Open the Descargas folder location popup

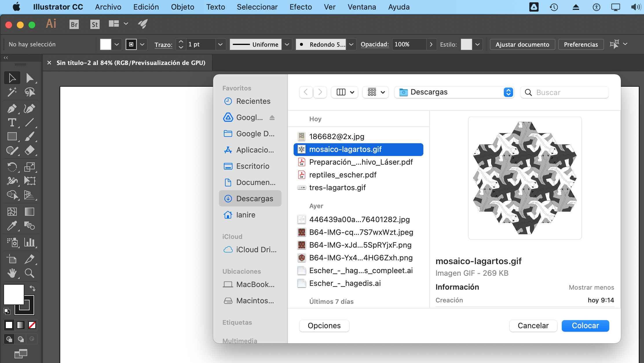[454, 92]
